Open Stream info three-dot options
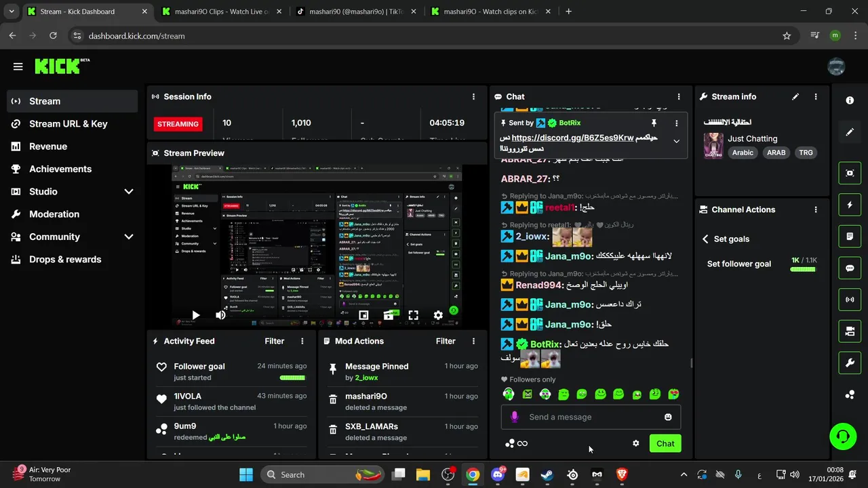This screenshot has height=488, width=868. tap(816, 97)
